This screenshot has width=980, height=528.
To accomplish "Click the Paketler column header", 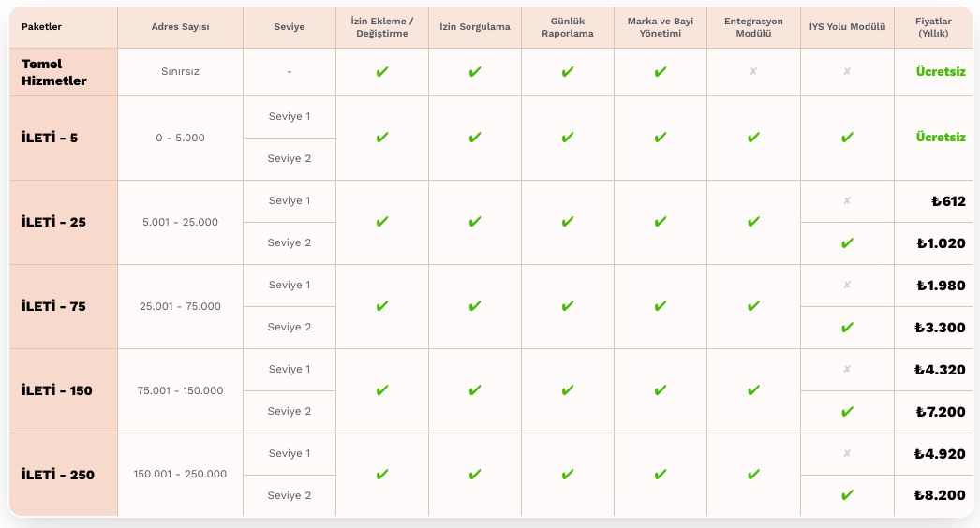I will click(41, 27).
